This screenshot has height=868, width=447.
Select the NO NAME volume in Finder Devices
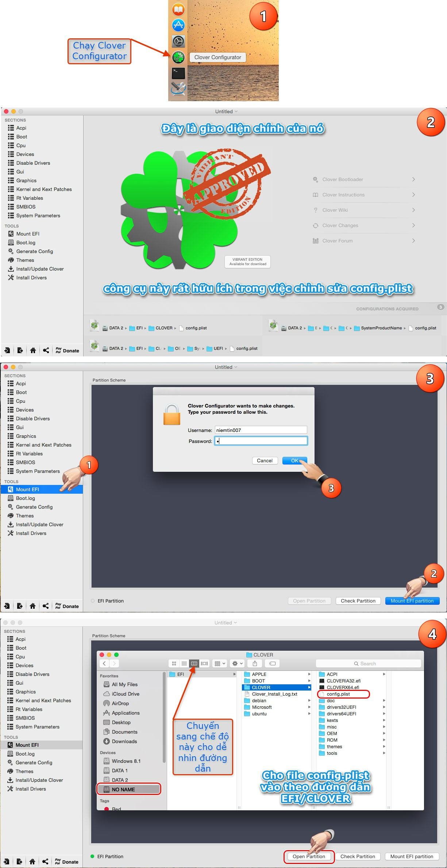[x=129, y=789]
